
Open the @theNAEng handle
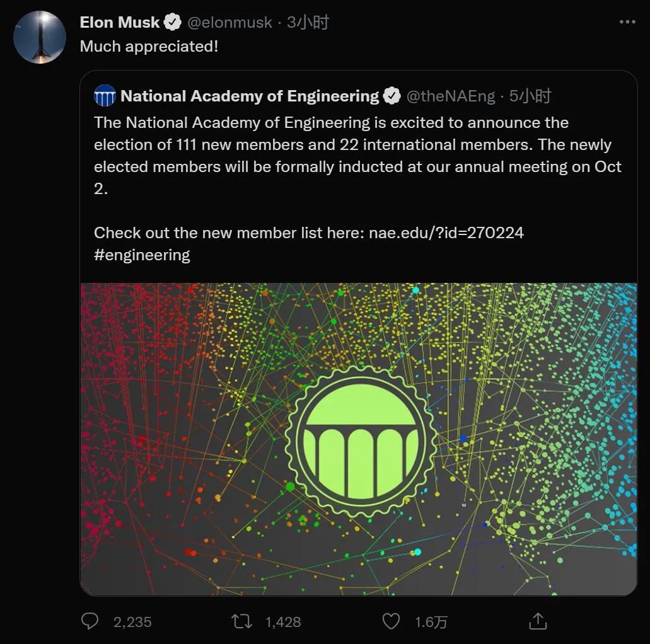click(x=450, y=96)
